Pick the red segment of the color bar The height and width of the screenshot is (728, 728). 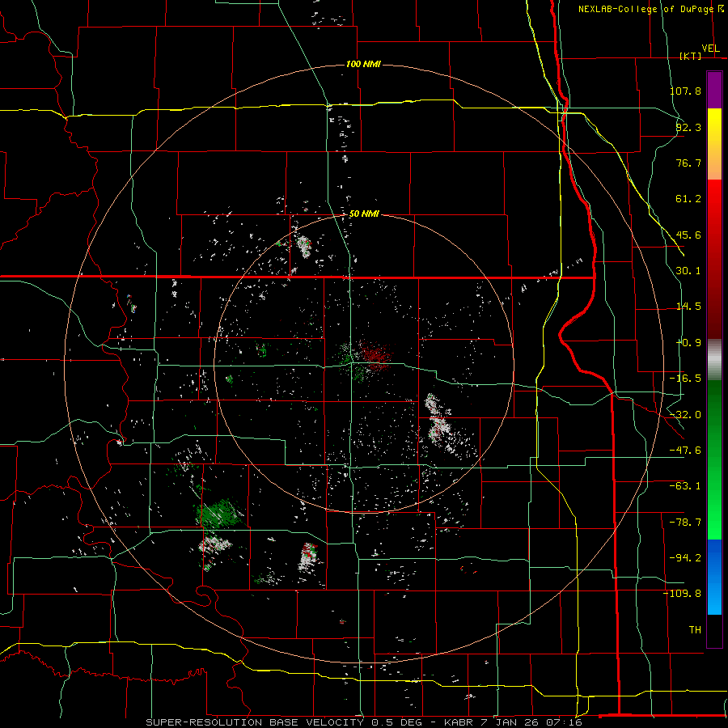(714, 259)
